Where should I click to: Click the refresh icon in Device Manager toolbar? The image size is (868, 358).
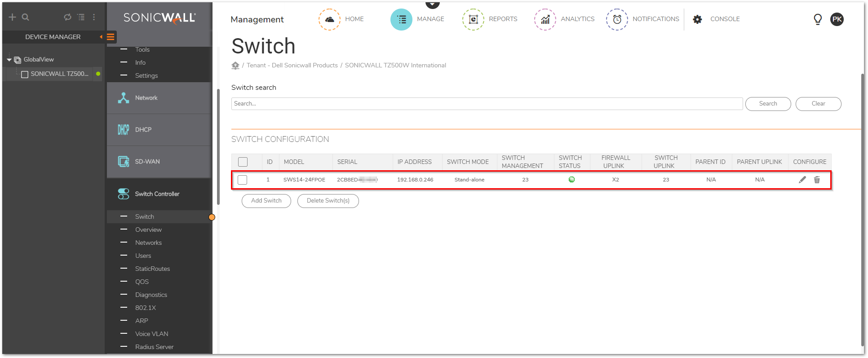tap(68, 17)
